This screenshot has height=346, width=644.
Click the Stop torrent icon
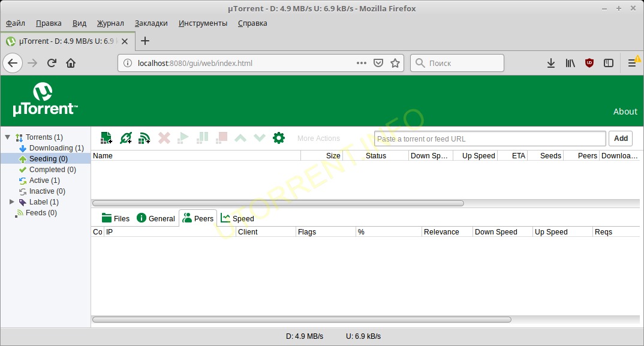(222, 138)
